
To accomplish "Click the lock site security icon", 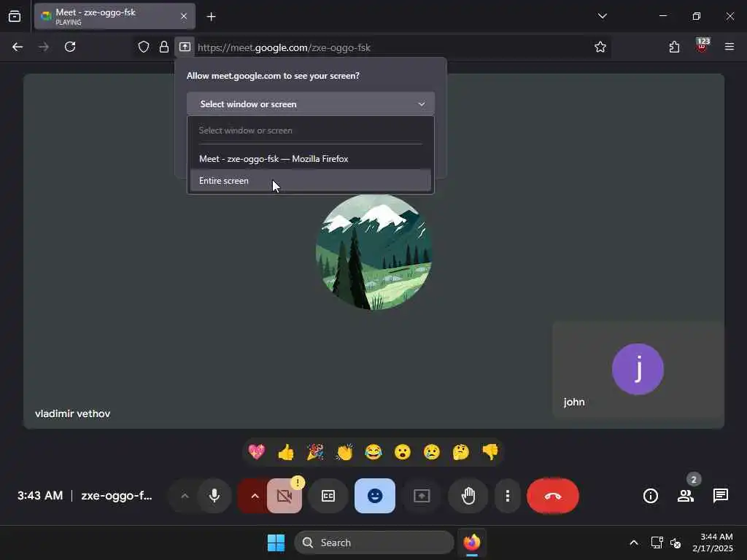I will 164,47.
